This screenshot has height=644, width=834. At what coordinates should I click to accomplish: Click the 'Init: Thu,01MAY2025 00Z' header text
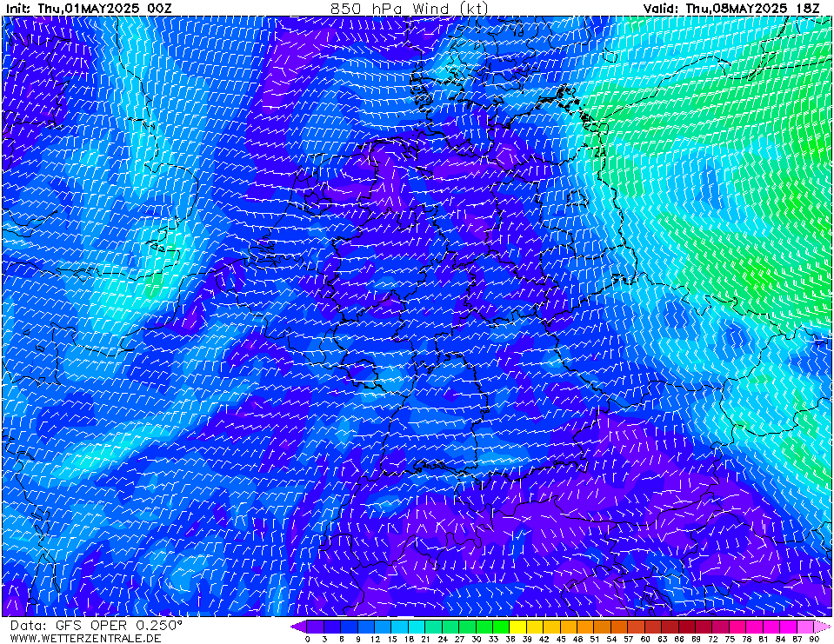pyautogui.click(x=89, y=8)
